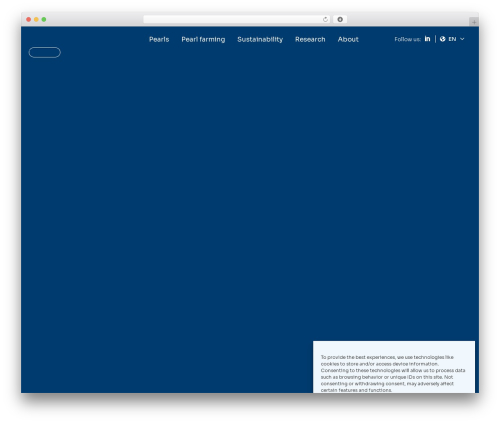Expand the EN language dropdown
Image resolution: width=500 pixels, height=423 pixels.
pyautogui.click(x=456, y=39)
